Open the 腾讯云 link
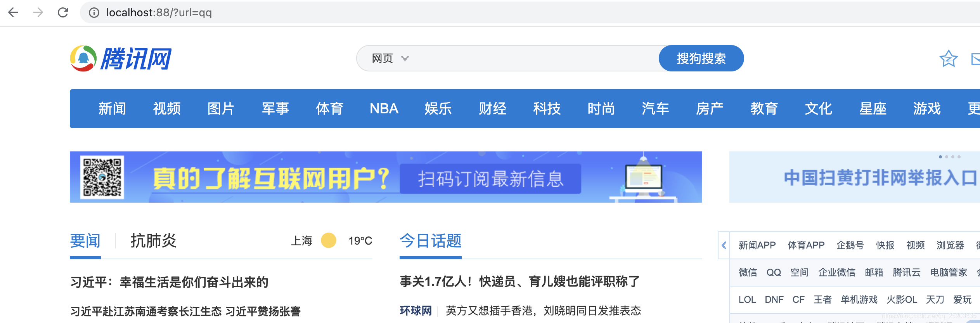980x323 pixels. click(x=907, y=273)
